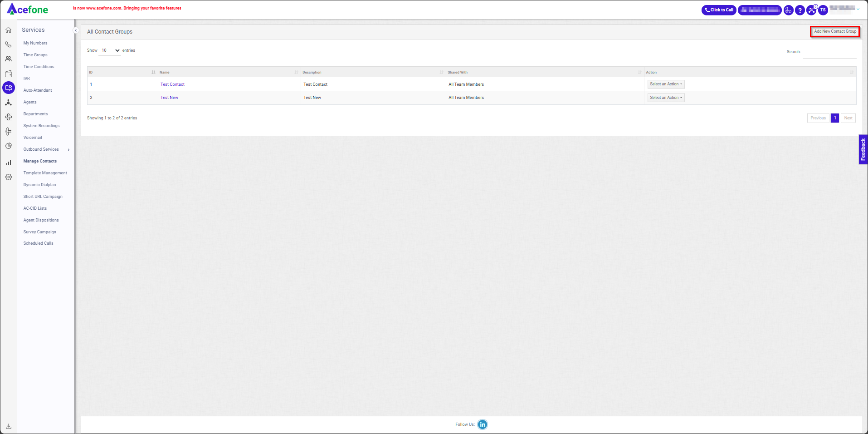868x434 pixels.
Task: Click the All Contact Groups heading
Action: click(x=110, y=32)
